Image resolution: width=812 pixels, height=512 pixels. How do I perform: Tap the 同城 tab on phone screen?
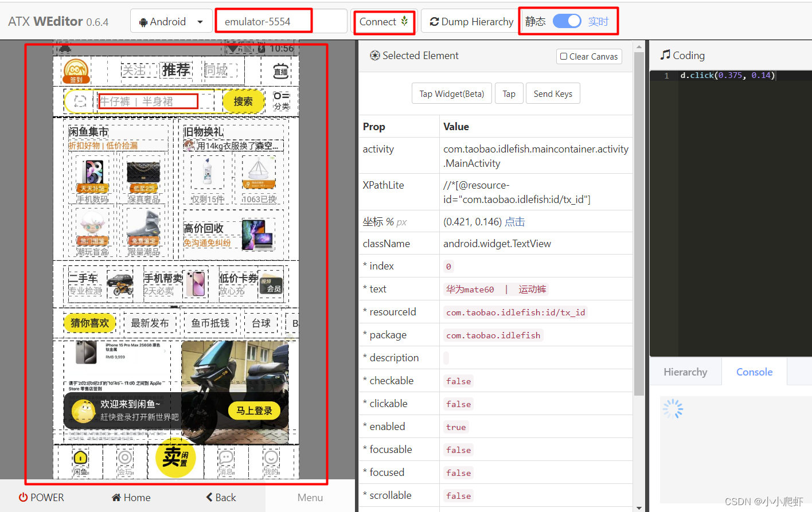(x=216, y=71)
